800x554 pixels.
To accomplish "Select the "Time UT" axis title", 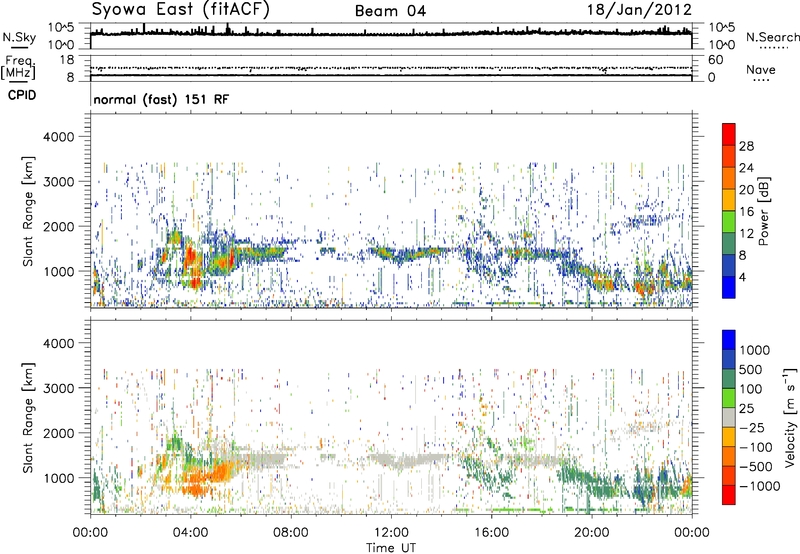I will (x=391, y=548).
